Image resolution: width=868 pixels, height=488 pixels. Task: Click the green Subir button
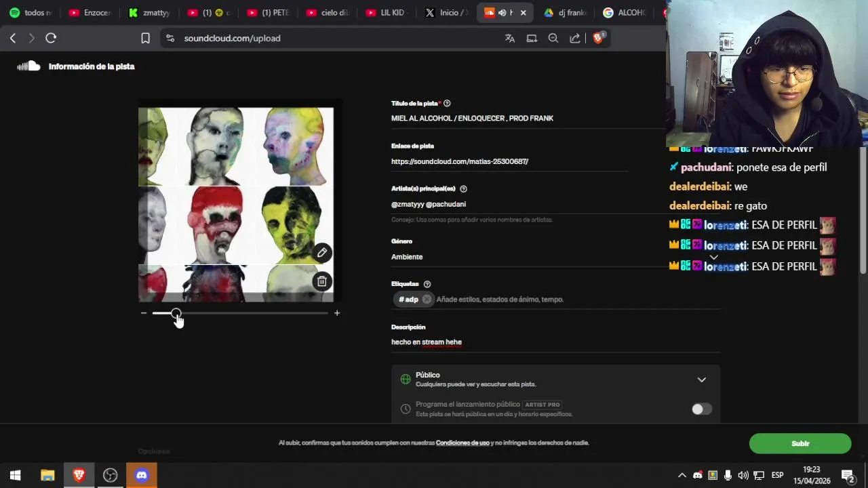click(800, 443)
